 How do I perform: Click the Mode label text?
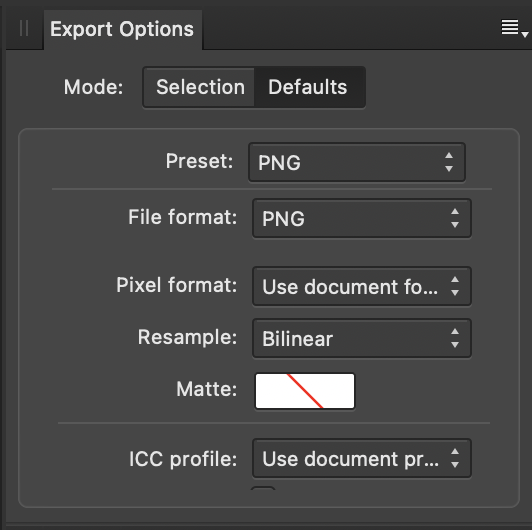[93, 87]
